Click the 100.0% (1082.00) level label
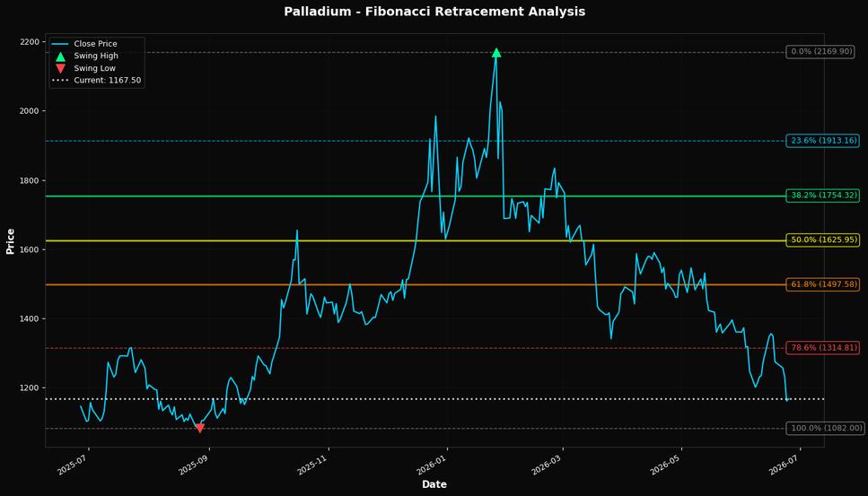The width and height of the screenshot is (868, 496). point(826,428)
